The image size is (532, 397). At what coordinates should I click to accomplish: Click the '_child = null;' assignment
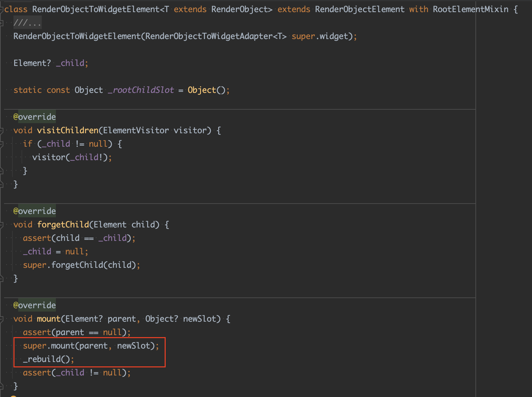click(x=56, y=251)
